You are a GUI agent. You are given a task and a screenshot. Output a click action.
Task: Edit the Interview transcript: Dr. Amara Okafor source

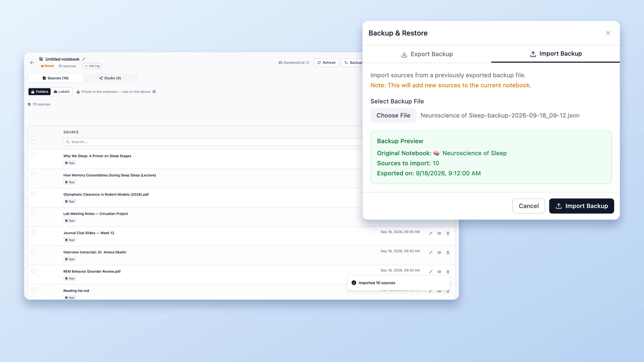[x=431, y=253]
